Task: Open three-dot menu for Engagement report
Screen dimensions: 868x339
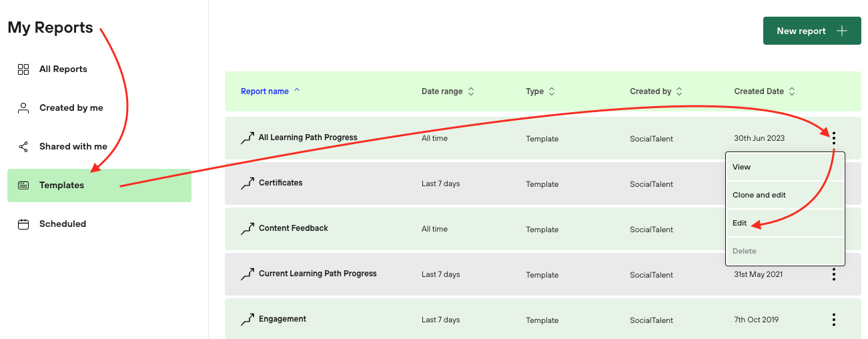Action: pyautogui.click(x=833, y=320)
